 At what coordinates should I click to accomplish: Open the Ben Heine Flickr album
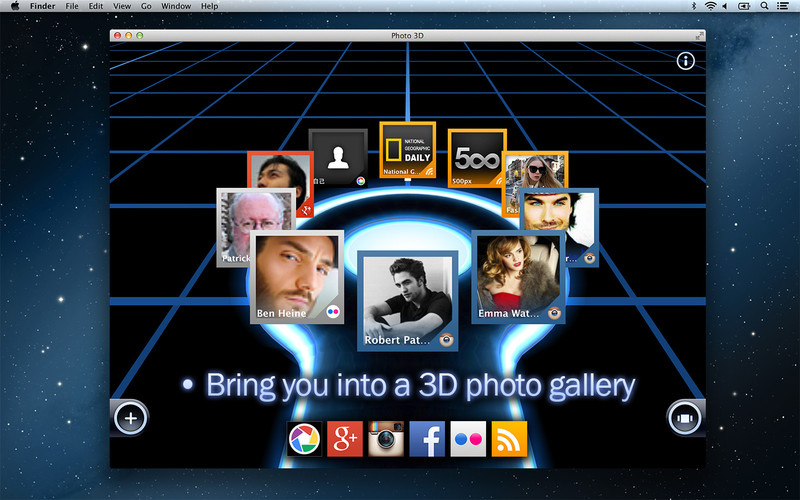coord(297,277)
